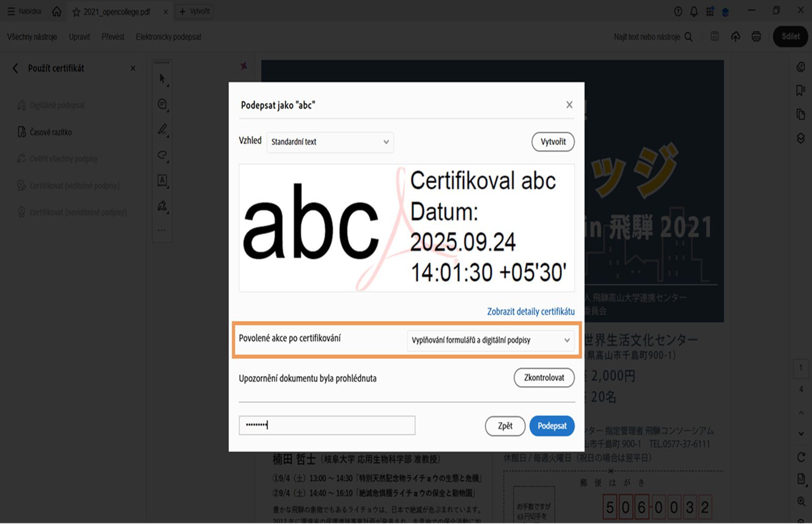Switch to the "Elektronicky podepsat" menu

168,37
